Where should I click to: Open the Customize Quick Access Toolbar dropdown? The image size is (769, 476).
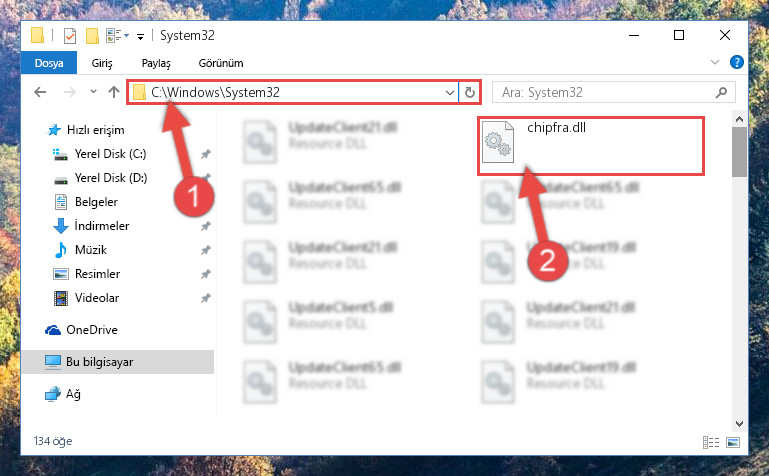pyautogui.click(x=140, y=36)
